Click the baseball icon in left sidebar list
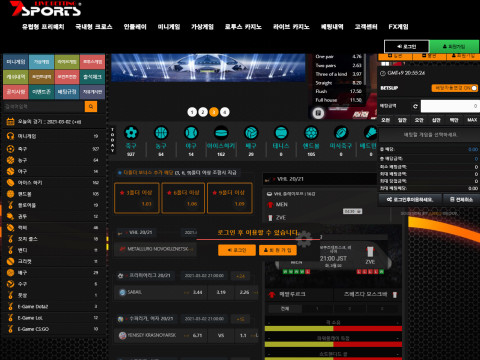 coord(10,171)
